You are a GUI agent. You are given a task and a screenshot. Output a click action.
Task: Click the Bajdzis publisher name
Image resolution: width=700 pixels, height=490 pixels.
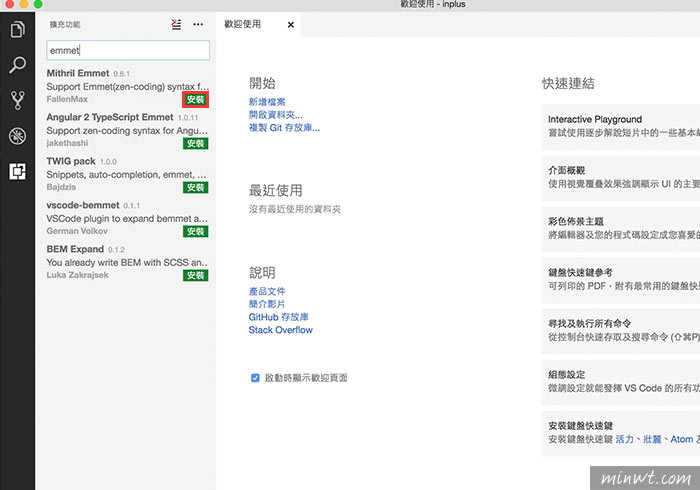(x=61, y=187)
